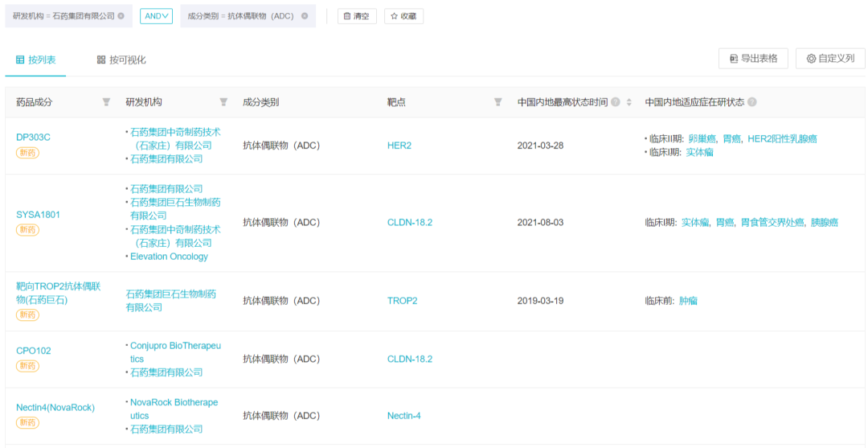The height and width of the screenshot is (448, 868).
Task: Open the DP303C drug link
Action: 33,138
